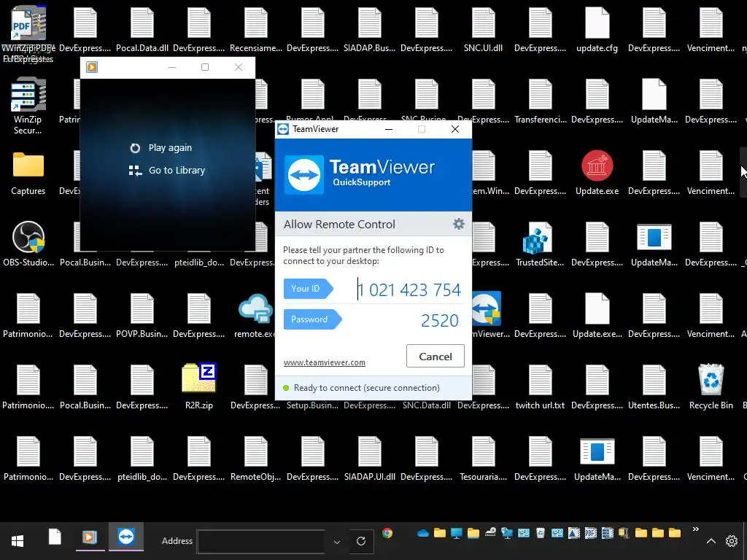Click Cancel in TeamViewer QuickSupport
Screen dimensions: 747x560
click(435, 356)
